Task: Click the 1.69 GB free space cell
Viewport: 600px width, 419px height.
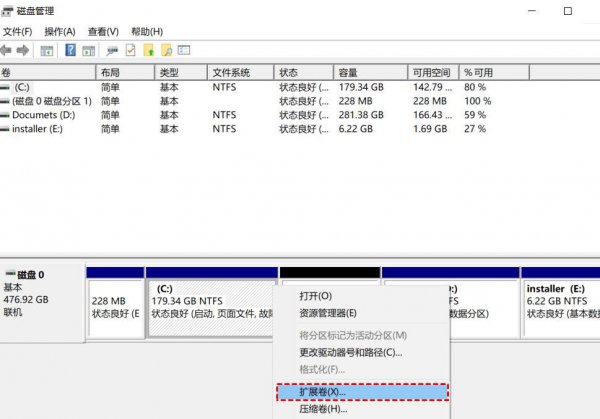Action: (430, 129)
